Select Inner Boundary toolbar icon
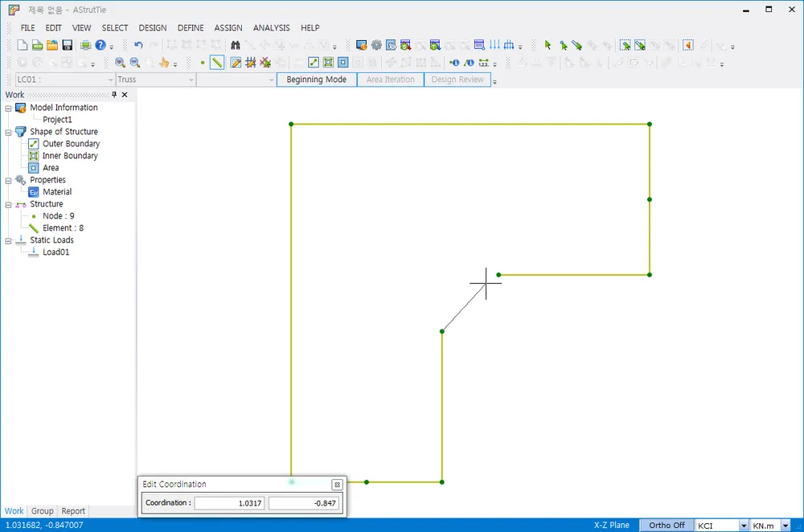Screen dimensions: 804x532 [x=328, y=63]
